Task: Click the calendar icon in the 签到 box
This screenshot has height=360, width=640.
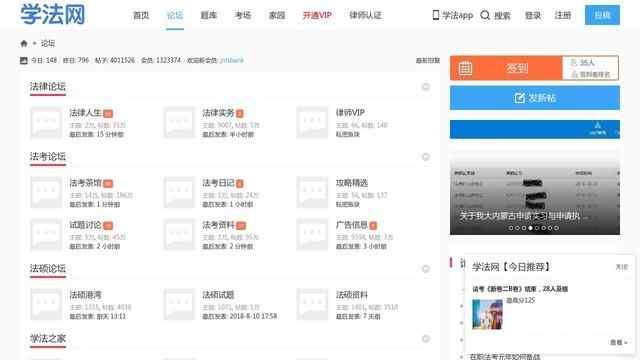Action: click(465, 68)
